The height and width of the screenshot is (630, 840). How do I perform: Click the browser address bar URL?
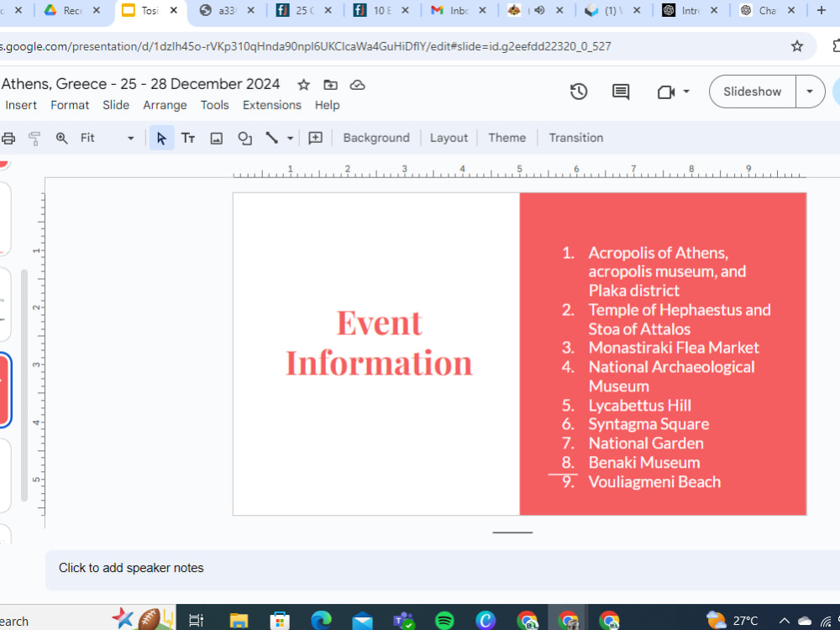click(x=306, y=46)
